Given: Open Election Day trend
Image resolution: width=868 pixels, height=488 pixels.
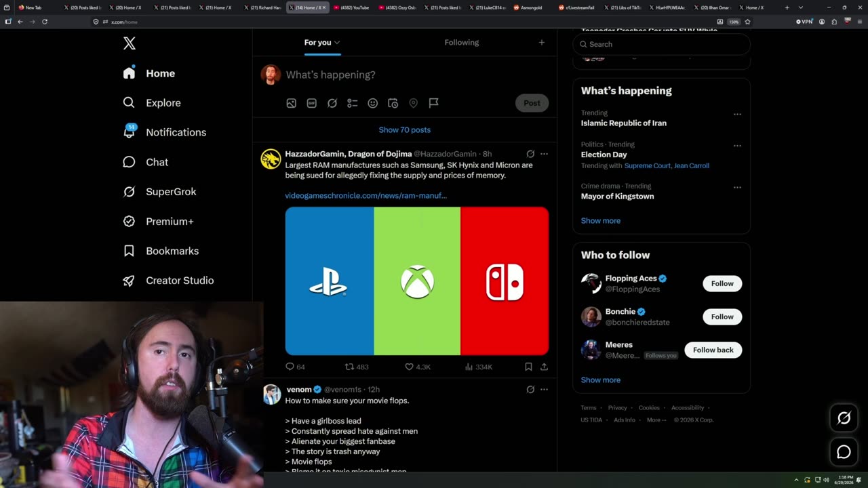Looking at the screenshot, I should (604, 155).
